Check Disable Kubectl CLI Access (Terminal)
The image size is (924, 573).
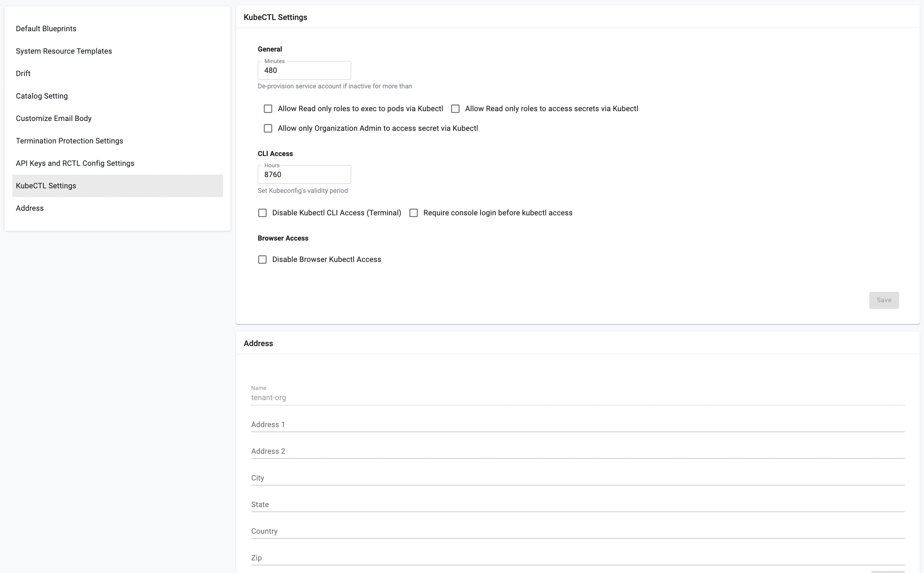(262, 213)
